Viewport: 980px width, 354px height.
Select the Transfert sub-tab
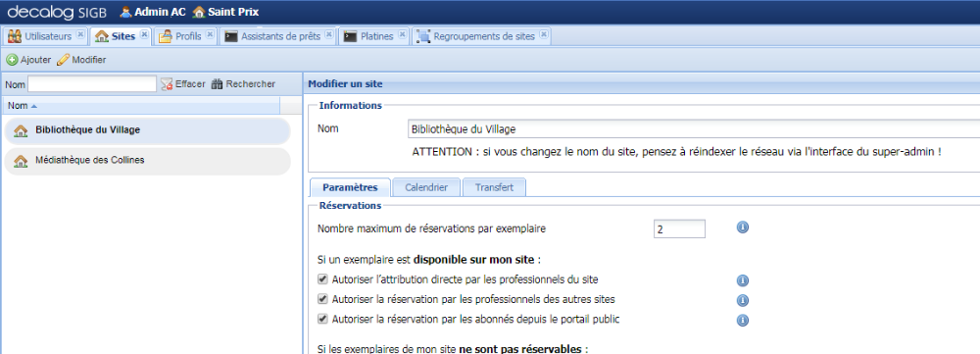[x=494, y=187]
